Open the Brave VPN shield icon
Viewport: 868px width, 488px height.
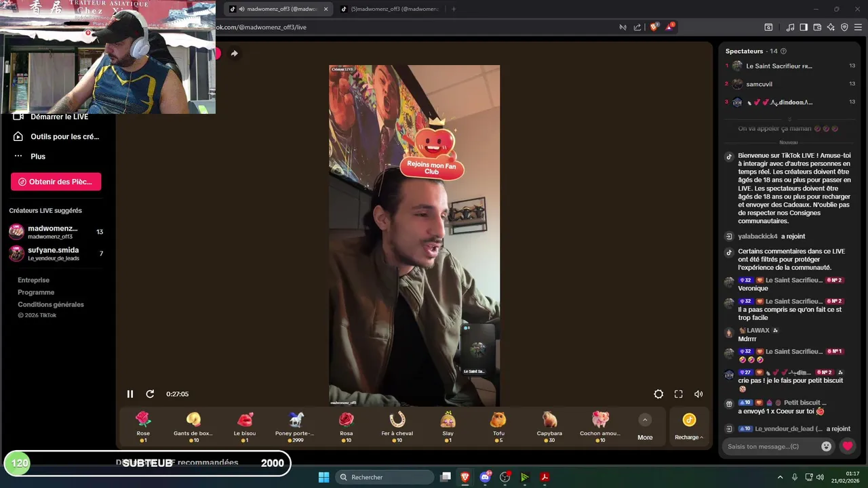click(x=844, y=27)
